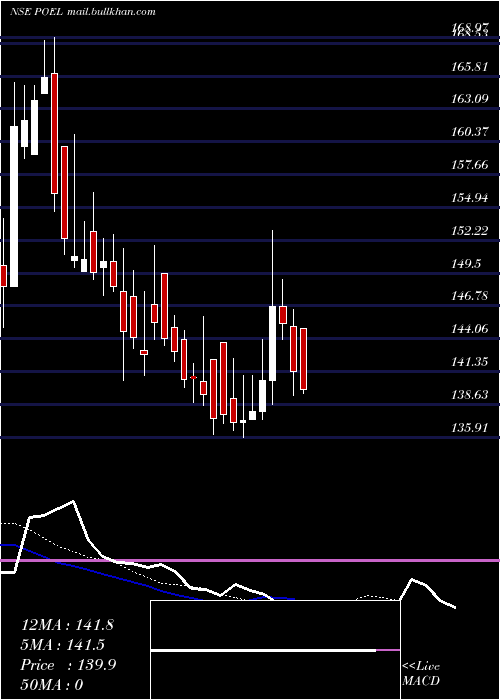The width and height of the screenshot is (500, 700).
Task: Click the 146.78 price axis label
Action: (x=471, y=296)
